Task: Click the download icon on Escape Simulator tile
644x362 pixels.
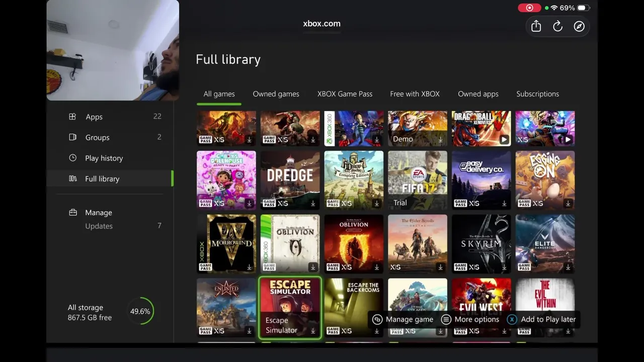Action: (313, 331)
